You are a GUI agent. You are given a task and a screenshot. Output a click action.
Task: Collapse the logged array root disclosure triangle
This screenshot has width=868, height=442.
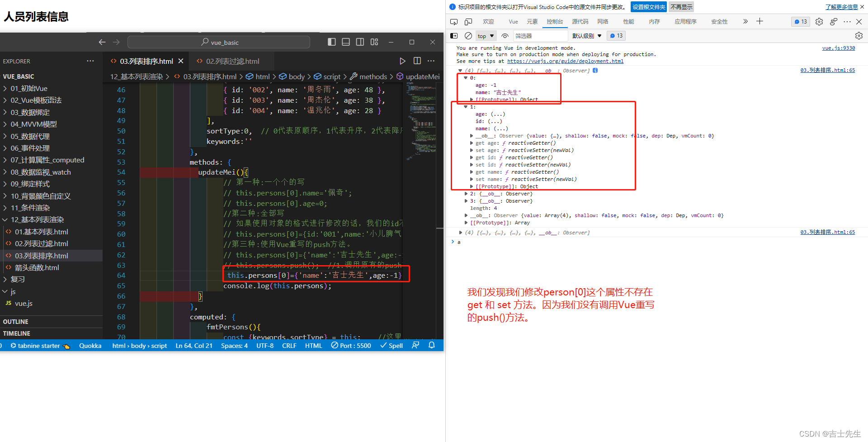460,71
